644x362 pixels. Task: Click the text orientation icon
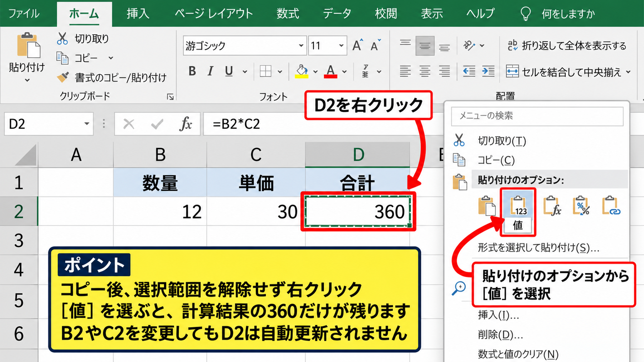469,46
